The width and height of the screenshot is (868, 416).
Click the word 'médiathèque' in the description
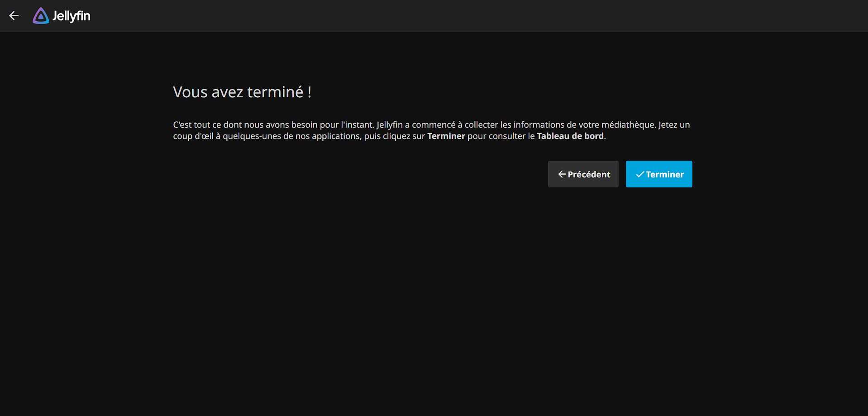coord(628,125)
